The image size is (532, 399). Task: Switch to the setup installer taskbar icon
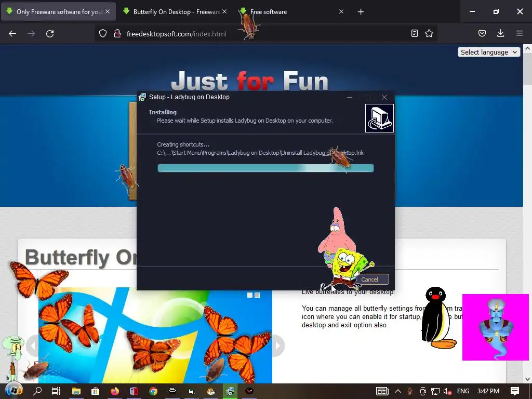(x=230, y=391)
